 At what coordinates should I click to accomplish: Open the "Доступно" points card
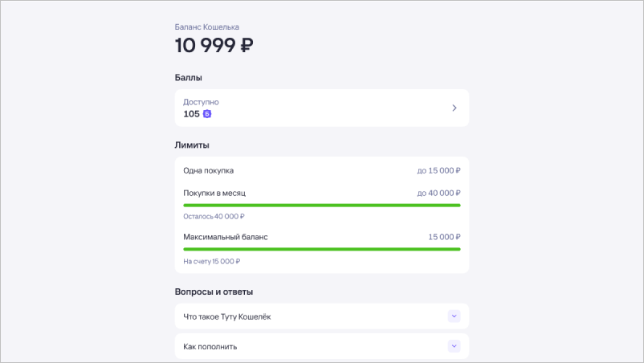(x=321, y=108)
